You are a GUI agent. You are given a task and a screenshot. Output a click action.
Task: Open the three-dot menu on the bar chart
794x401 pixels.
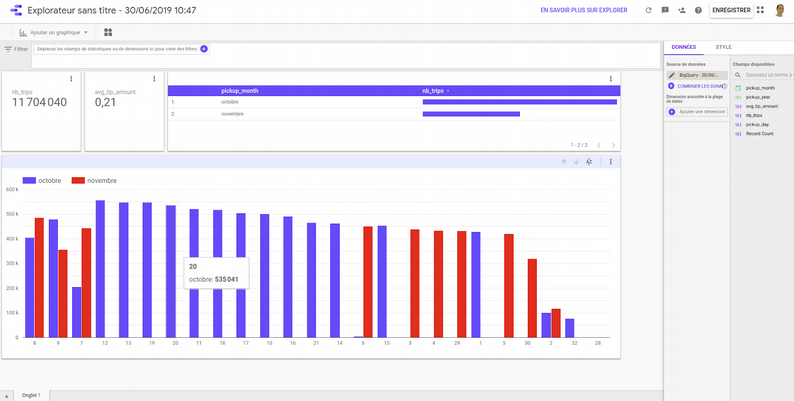(610, 161)
